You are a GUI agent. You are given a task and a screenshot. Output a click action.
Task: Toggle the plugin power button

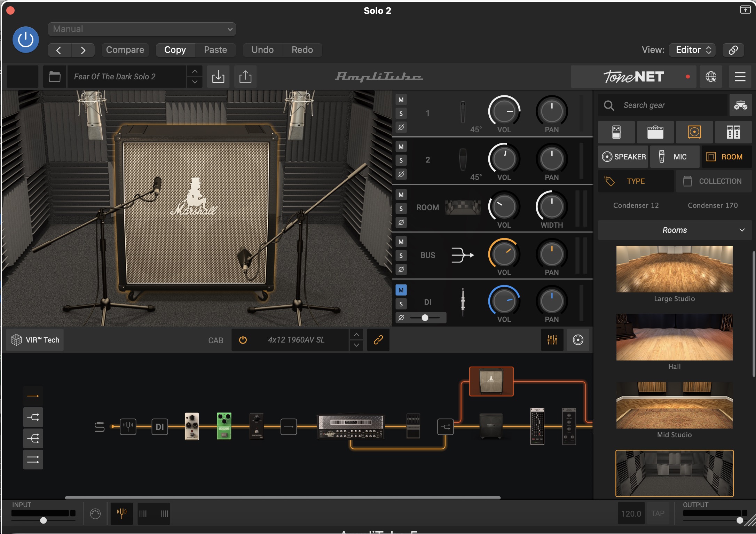(26, 40)
